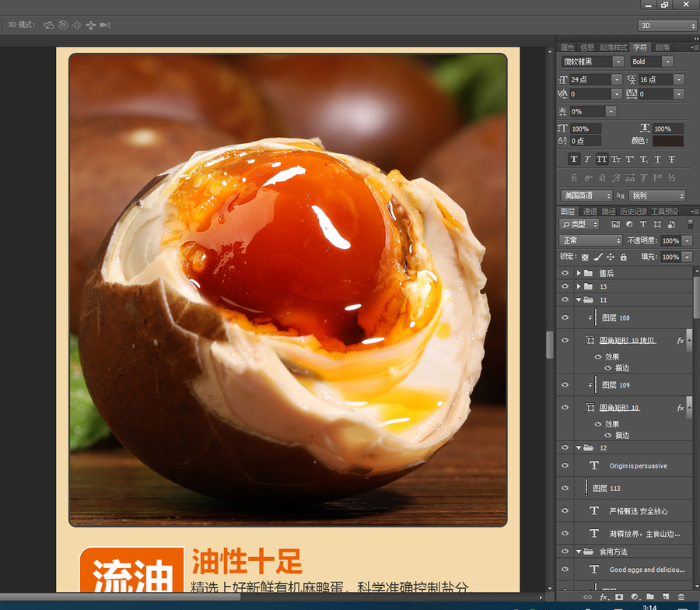Lock layer position icon
The image size is (700, 610).
click(x=611, y=257)
